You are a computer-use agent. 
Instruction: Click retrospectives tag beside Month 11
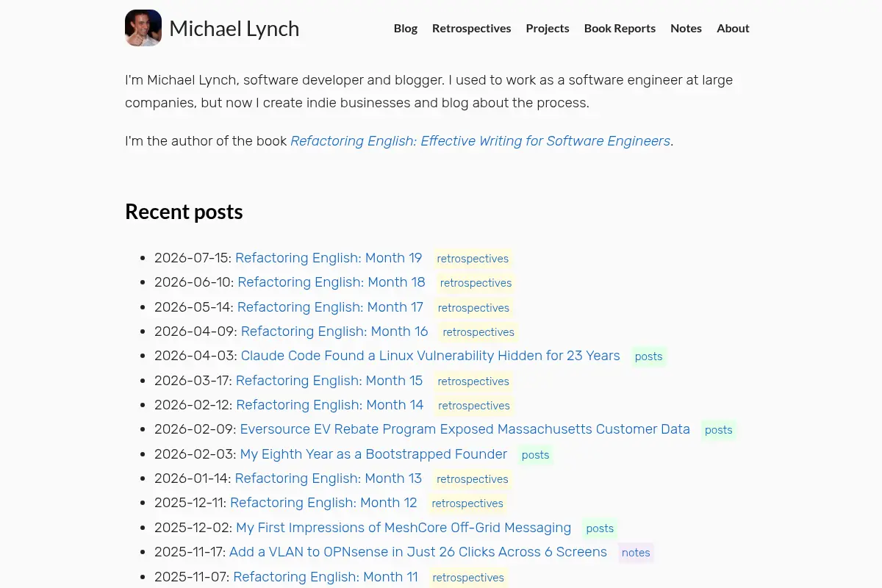click(468, 578)
